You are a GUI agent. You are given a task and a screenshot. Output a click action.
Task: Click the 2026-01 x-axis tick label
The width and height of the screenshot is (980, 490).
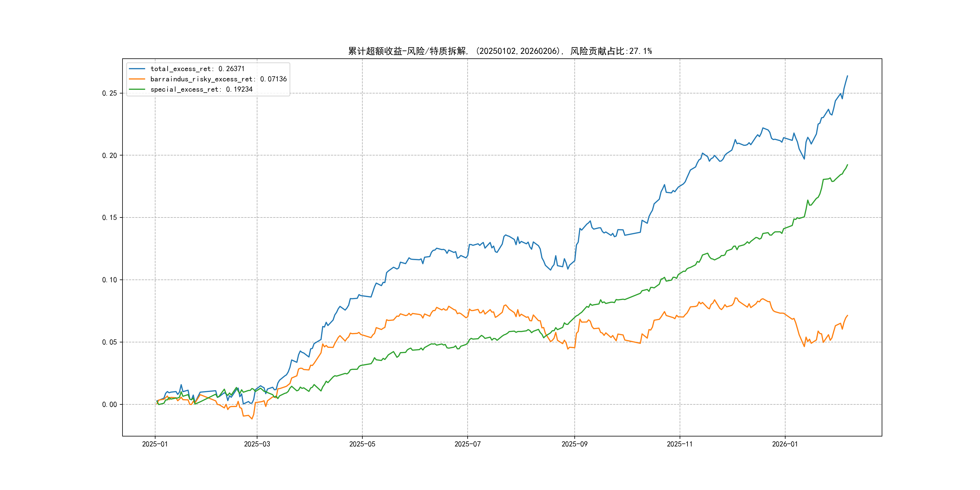click(785, 444)
